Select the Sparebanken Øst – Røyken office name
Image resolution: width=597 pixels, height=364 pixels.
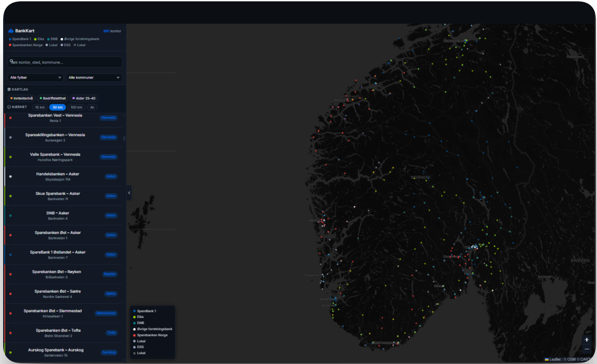[56, 272]
